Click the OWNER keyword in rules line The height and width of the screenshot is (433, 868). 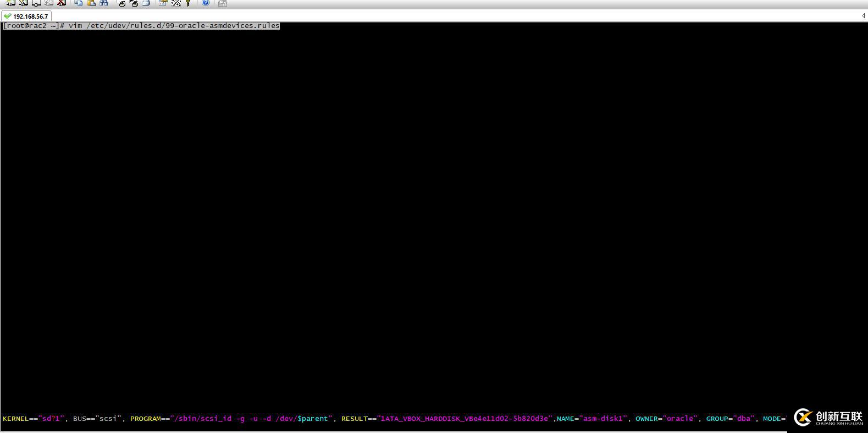point(647,419)
